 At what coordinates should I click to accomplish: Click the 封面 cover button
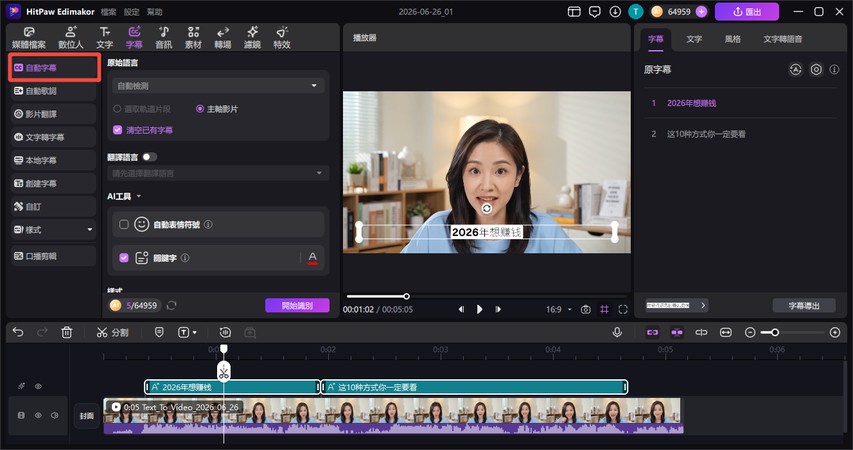86,415
